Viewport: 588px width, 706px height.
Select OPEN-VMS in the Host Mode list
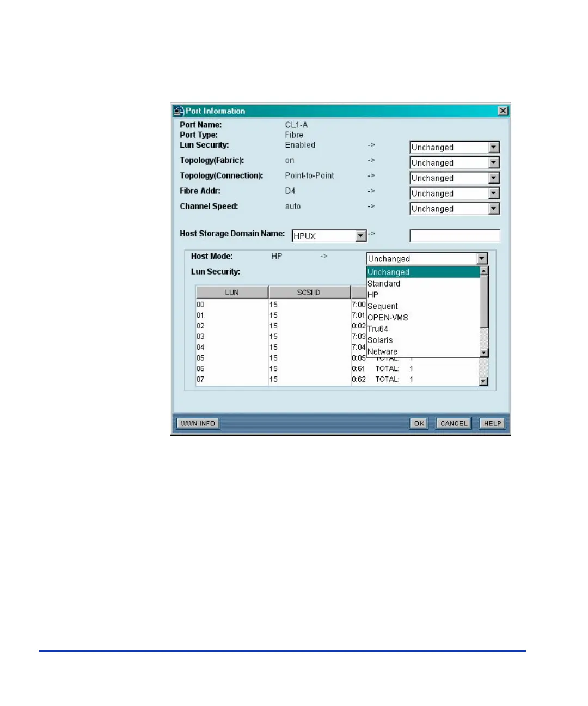[x=423, y=318]
